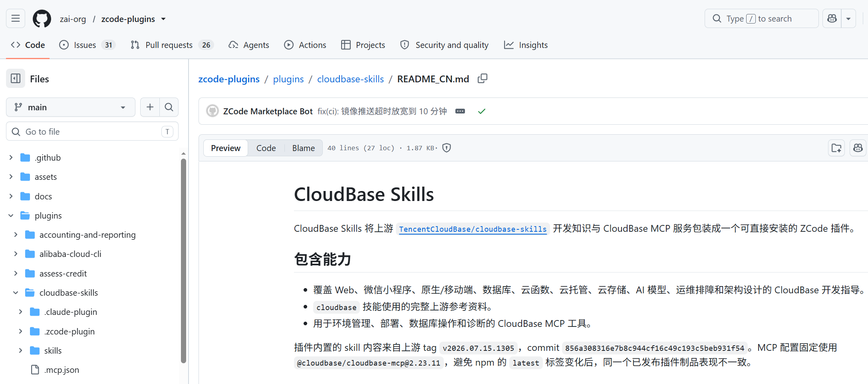
Task: Click the ZCode Marketplace Bot avatar
Action: coord(213,111)
